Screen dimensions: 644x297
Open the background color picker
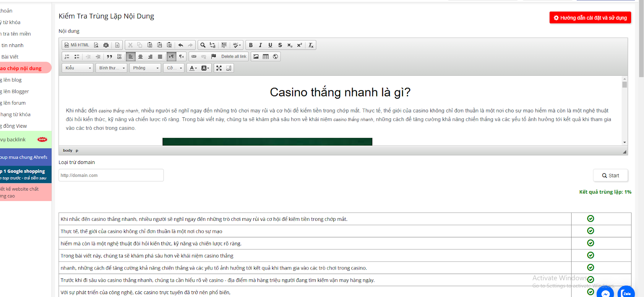click(205, 68)
